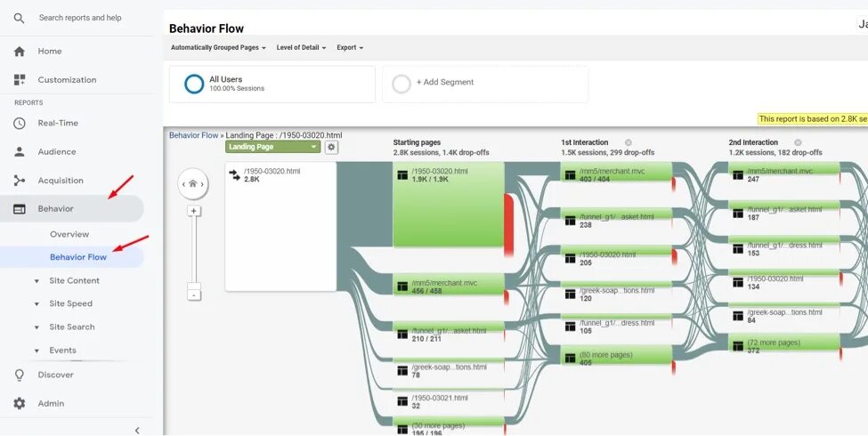The image size is (868, 436).
Task: Click + Add Segment
Action: click(445, 82)
